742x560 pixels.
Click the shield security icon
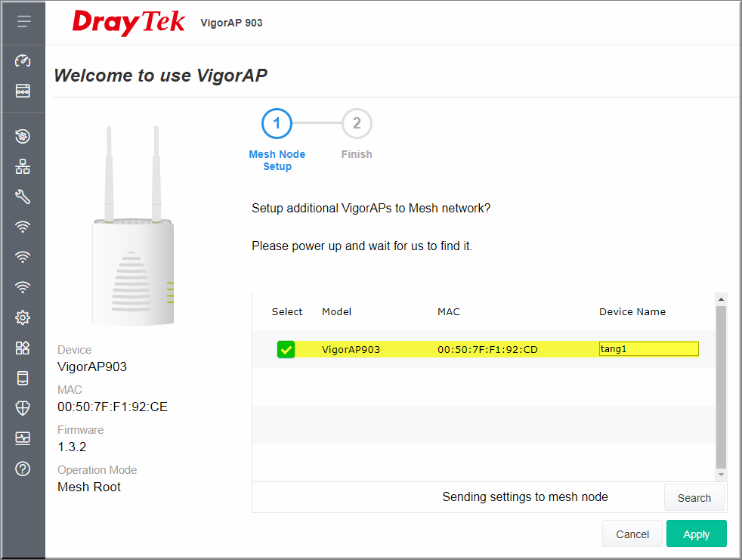23,408
